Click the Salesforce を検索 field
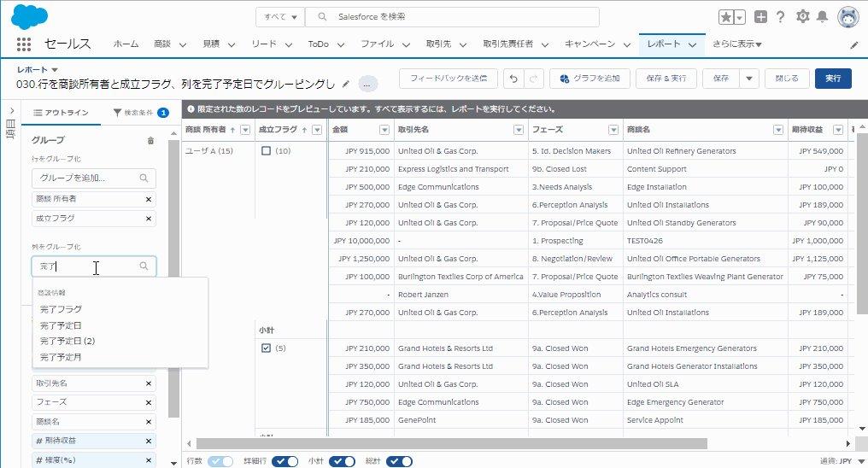Viewport: 868px width, 468px height. [452, 17]
